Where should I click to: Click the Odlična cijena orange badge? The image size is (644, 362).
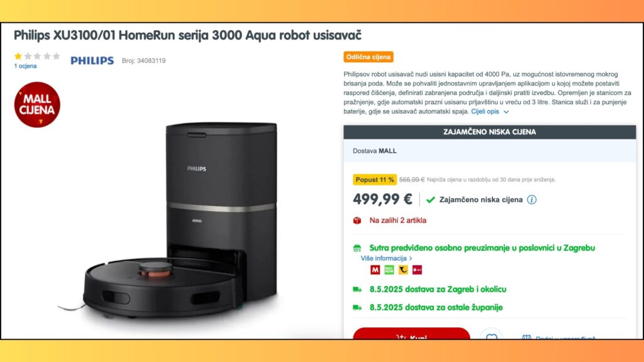[369, 57]
